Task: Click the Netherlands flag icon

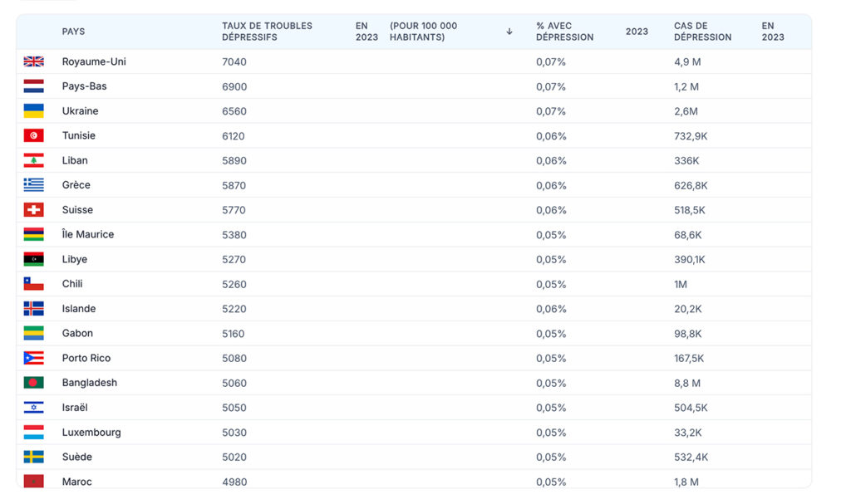Action: coord(33,86)
